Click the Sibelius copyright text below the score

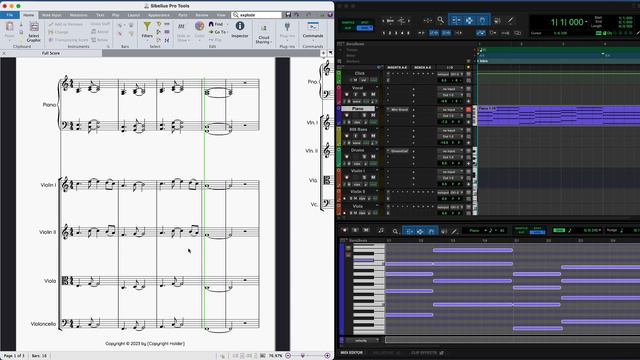[145, 344]
